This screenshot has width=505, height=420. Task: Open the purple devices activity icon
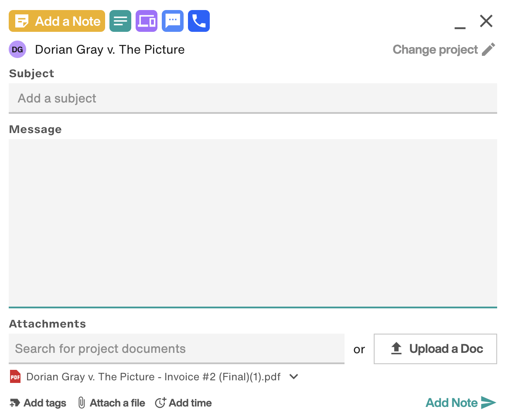(147, 21)
